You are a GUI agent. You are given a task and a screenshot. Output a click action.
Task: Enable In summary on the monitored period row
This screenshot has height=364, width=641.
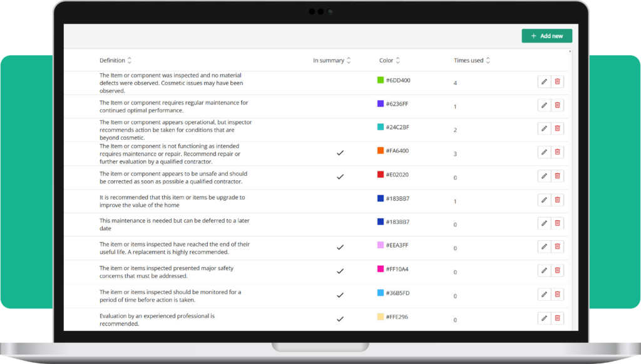pos(341,294)
